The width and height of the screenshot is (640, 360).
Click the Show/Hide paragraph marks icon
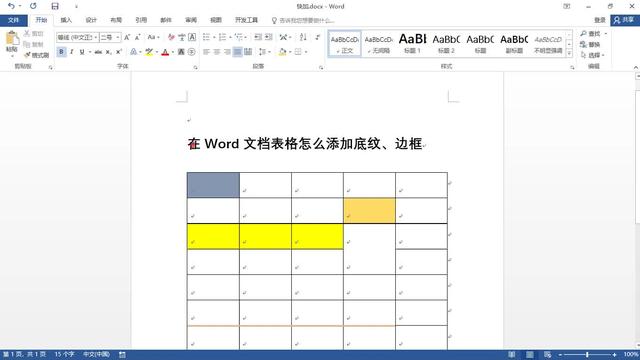(x=318, y=37)
